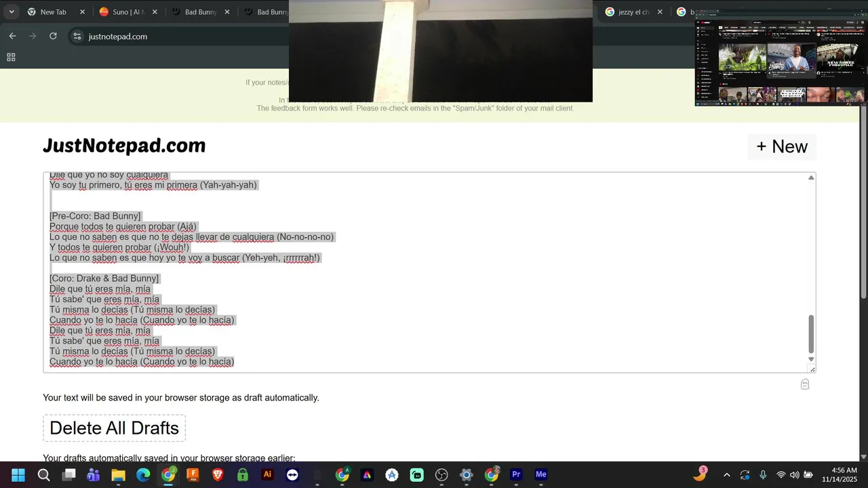The width and height of the screenshot is (868, 488).
Task: Open the green padlock app in taskbar
Action: [x=243, y=474]
